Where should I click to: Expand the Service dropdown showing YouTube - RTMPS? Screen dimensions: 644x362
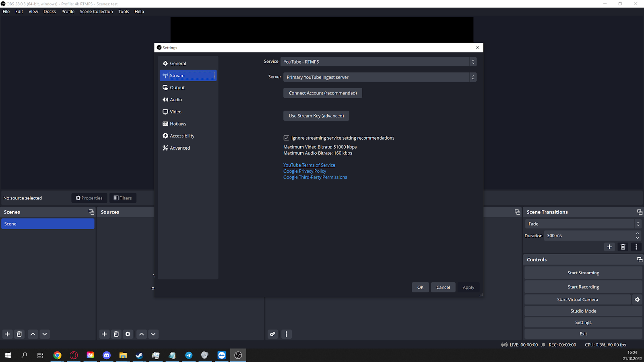click(378, 62)
